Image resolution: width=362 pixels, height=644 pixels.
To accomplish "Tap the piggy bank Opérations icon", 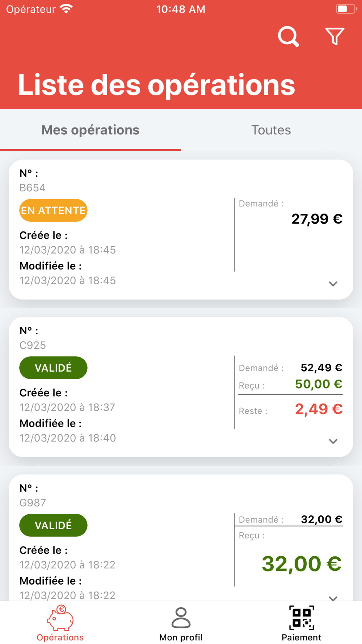I will tap(60, 618).
